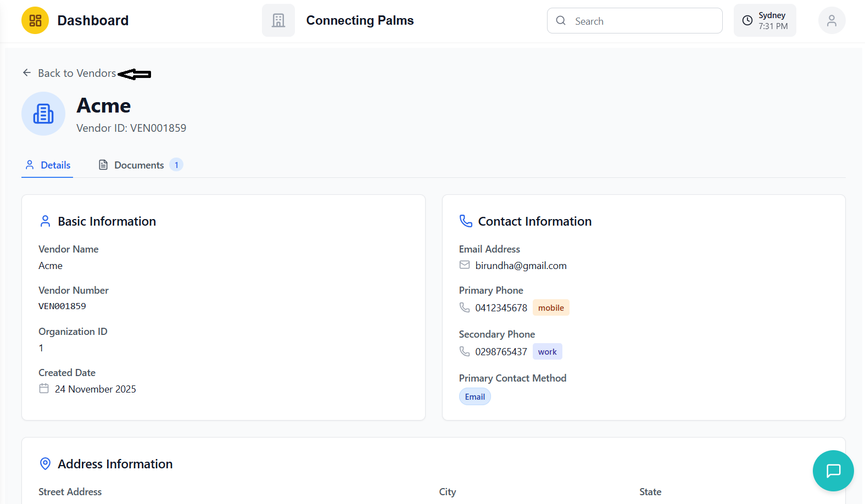The height and width of the screenshot is (504, 865).
Task: Select vendor number value VEN001859
Action: [x=62, y=306]
